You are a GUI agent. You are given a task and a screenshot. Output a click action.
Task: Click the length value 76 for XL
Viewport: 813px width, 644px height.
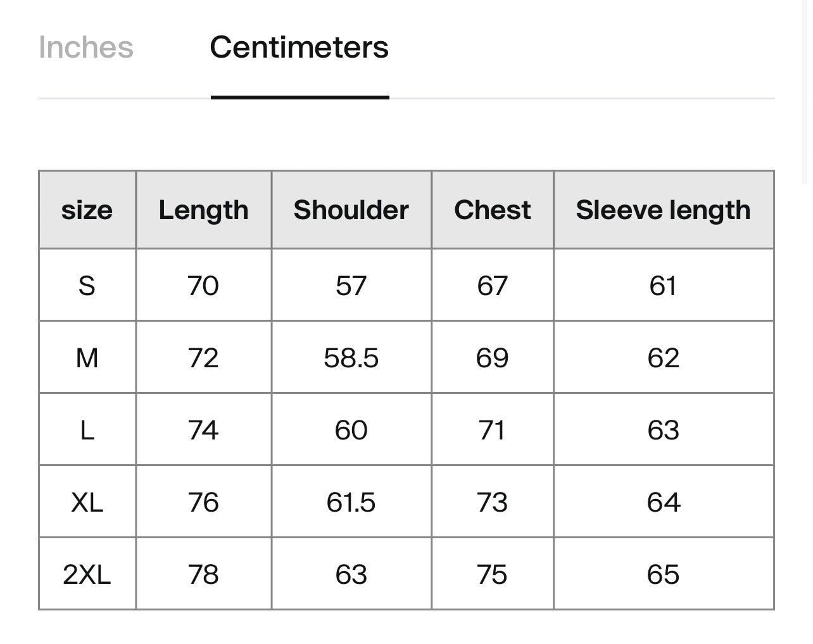[203, 503]
